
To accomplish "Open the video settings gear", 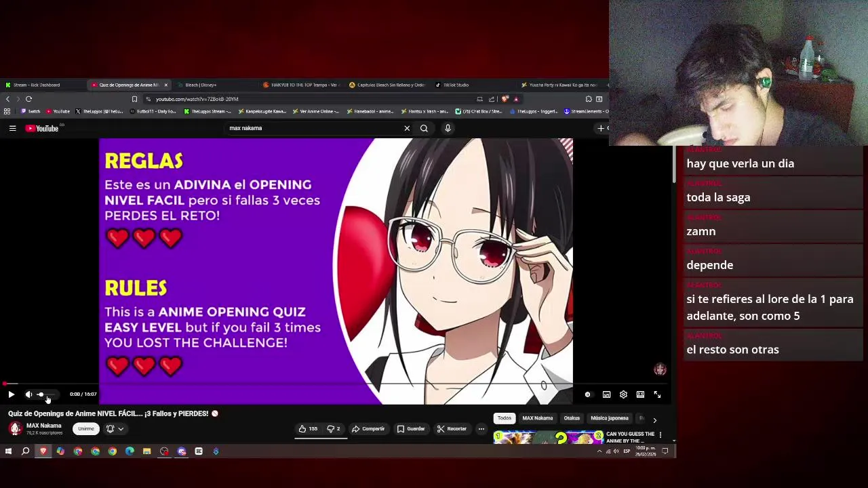I will click(x=623, y=394).
